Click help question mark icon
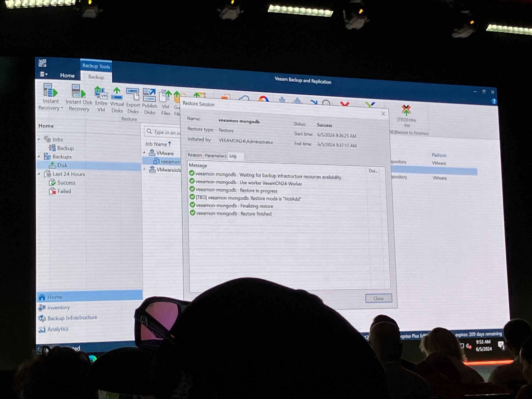This screenshot has width=532, height=399. point(494,101)
